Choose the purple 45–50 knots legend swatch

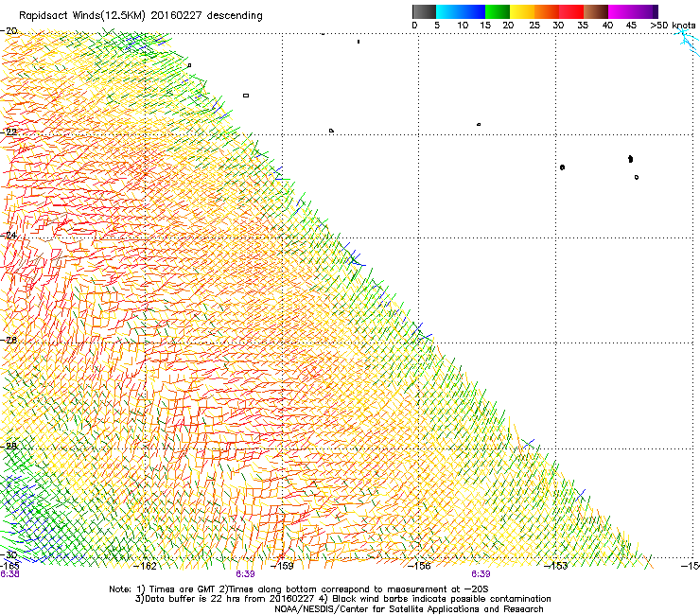[x=645, y=11]
